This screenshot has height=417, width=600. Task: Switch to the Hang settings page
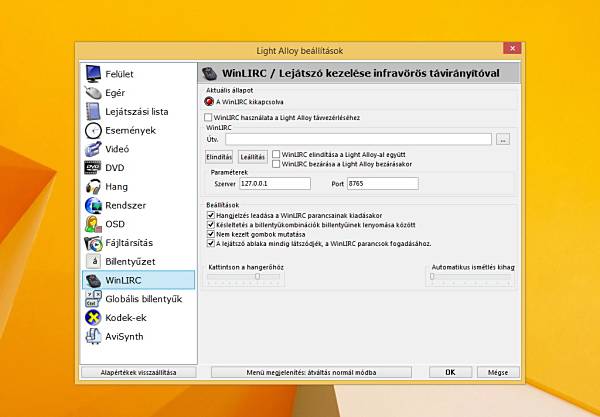tap(138, 187)
